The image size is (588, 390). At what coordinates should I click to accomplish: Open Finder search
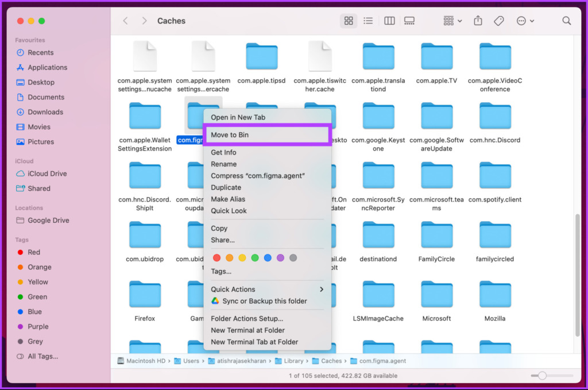click(566, 21)
